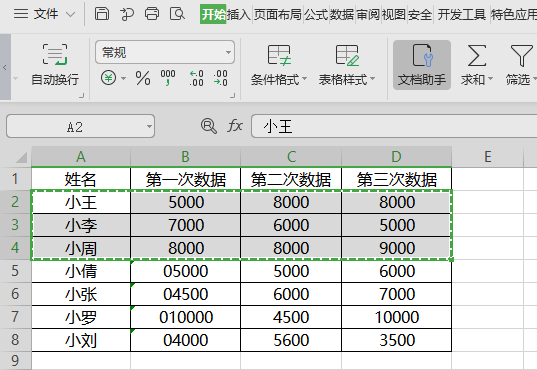Open 表格样式 table styles
The height and width of the screenshot is (370, 537).
347,64
